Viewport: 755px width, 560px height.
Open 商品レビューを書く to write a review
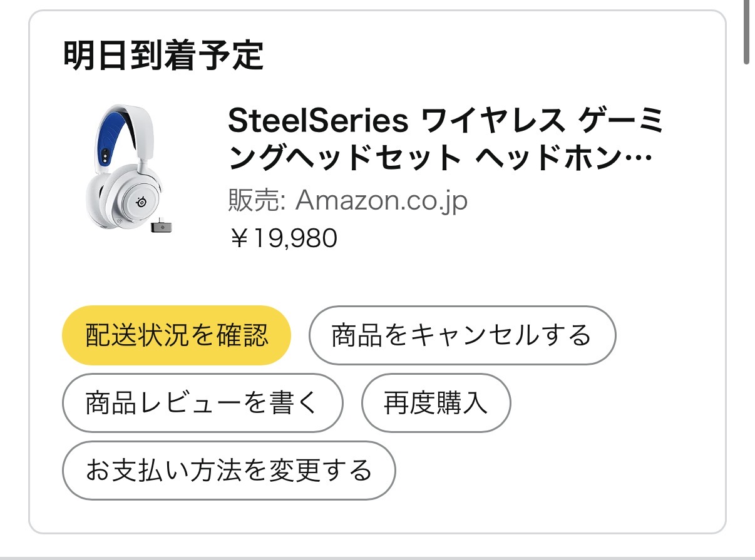202,403
